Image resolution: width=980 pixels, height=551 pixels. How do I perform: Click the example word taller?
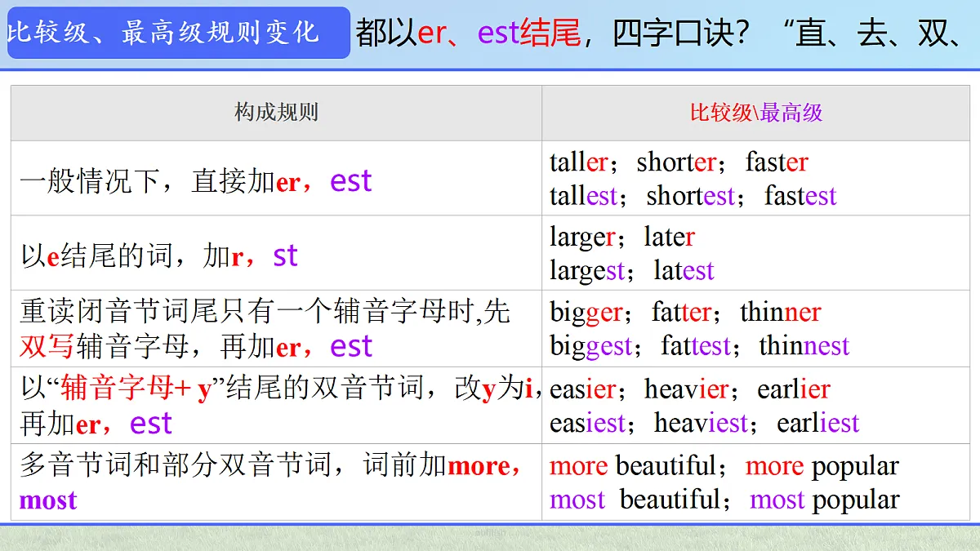pos(579,162)
